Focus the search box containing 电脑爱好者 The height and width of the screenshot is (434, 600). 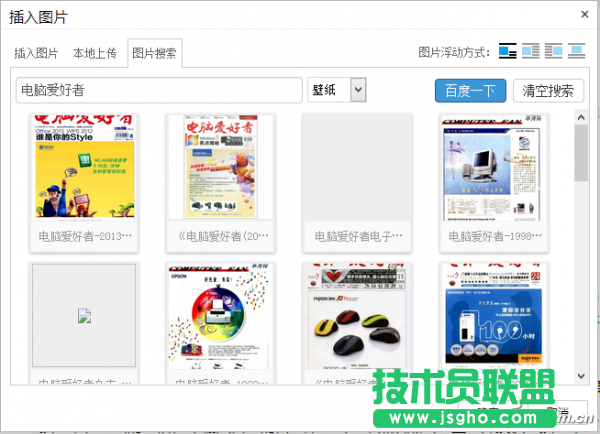tap(160, 90)
